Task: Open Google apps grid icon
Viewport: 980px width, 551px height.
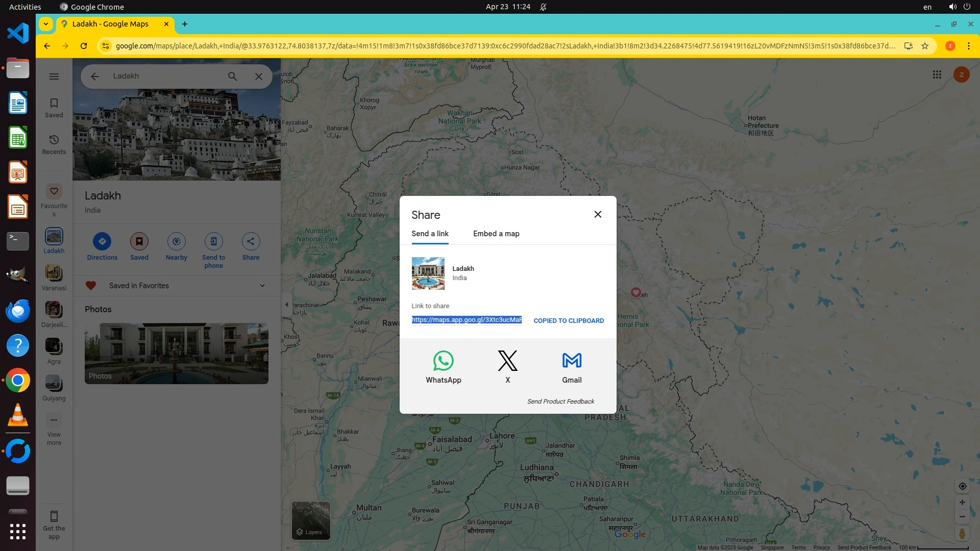Action: pyautogui.click(x=937, y=75)
